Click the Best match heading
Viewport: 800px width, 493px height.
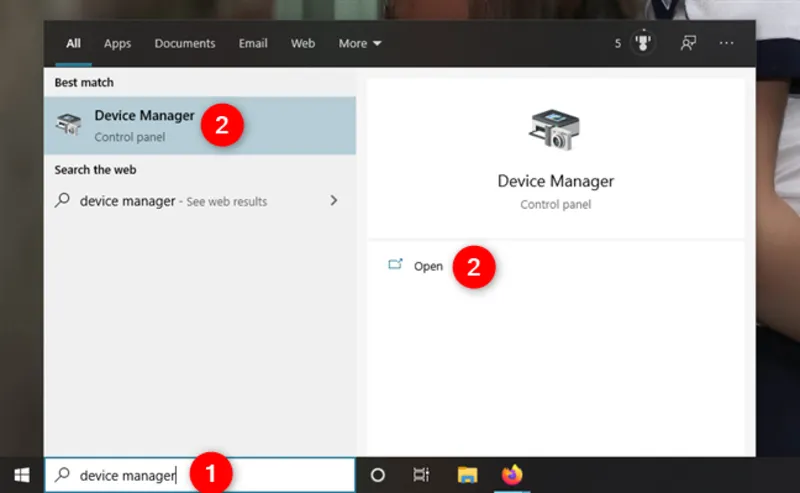tap(84, 82)
